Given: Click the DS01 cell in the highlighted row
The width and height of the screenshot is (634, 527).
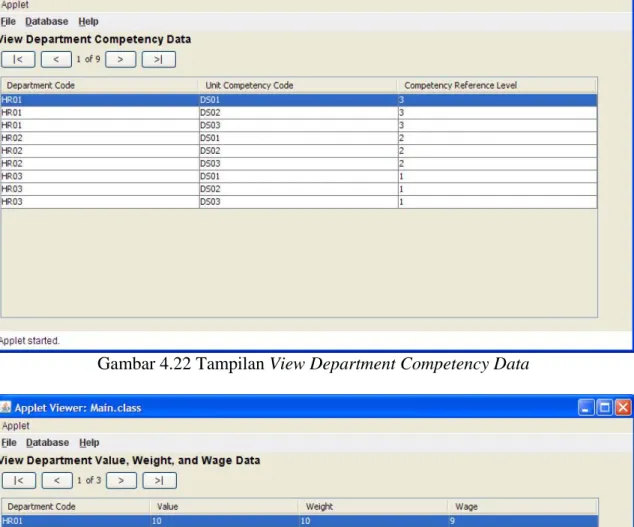Looking at the screenshot, I should tap(298, 100).
